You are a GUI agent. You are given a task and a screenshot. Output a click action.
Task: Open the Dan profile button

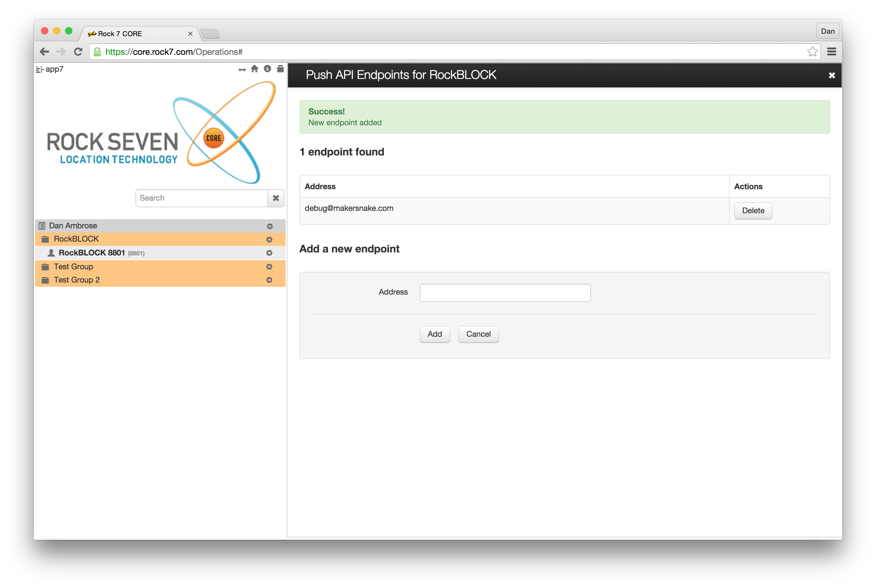point(828,31)
